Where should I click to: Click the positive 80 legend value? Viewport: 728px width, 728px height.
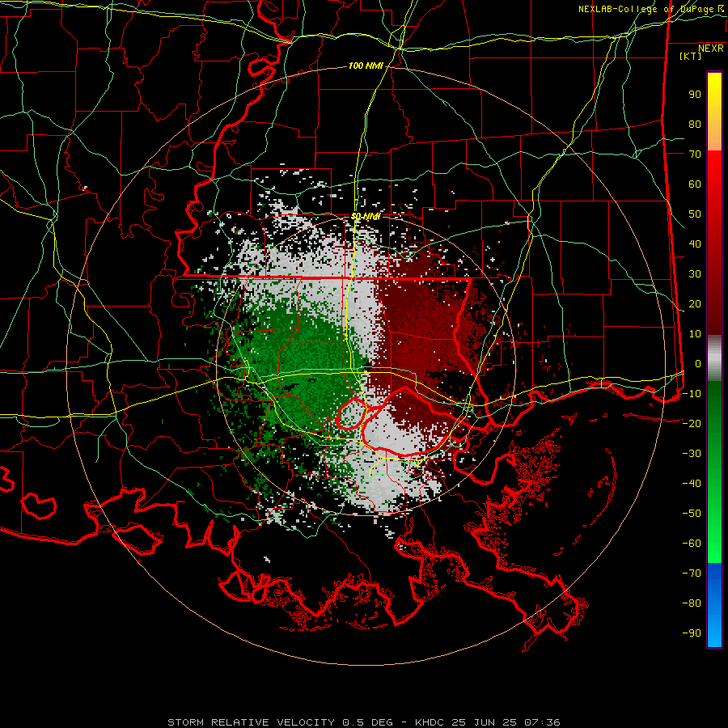pyautogui.click(x=695, y=124)
